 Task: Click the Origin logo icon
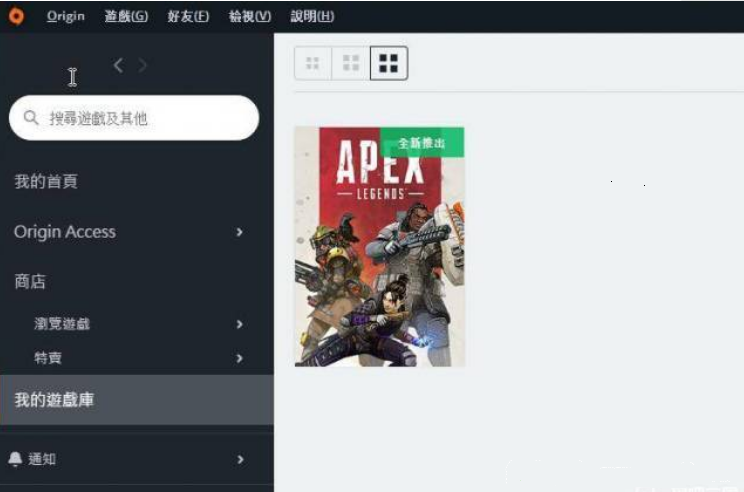(x=17, y=16)
